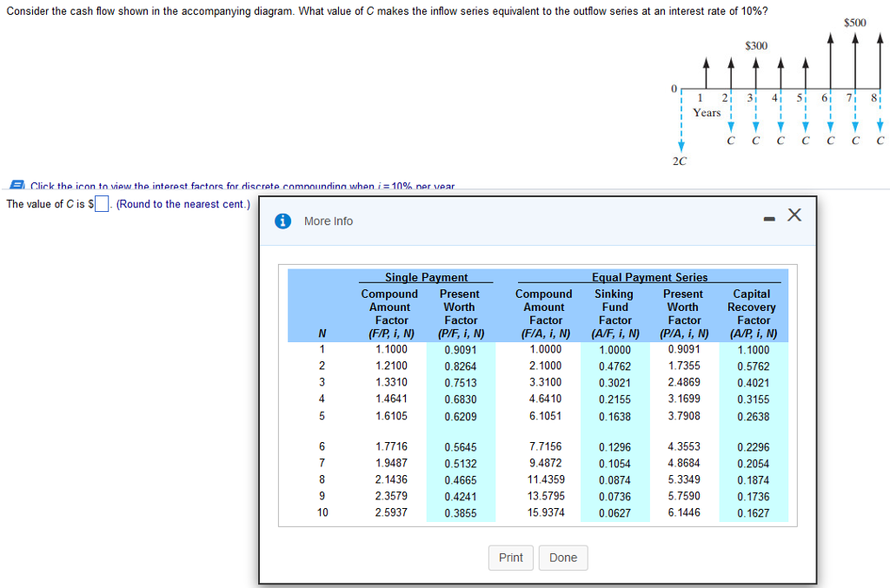Close the More Info dialog
Screen dimensions: 890x588
pos(794,215)
